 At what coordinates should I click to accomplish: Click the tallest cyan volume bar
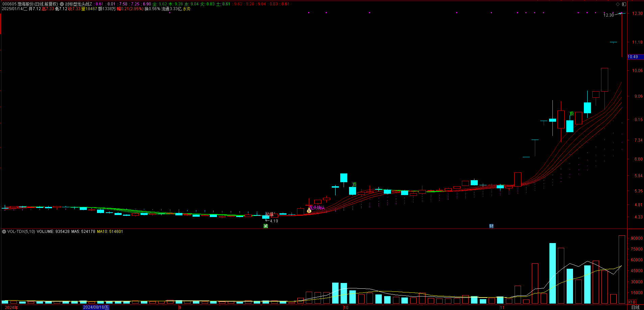pos(552,273)
